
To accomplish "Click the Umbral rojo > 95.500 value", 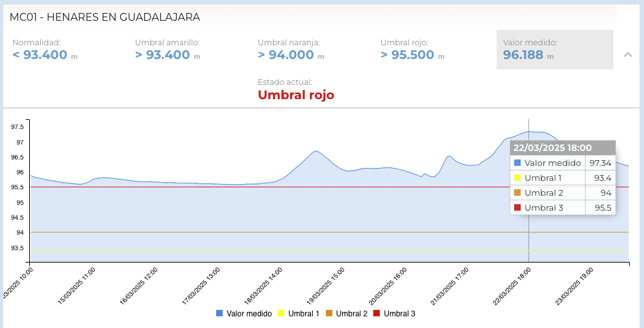I will pyautogui.click(x=408, y=55).
